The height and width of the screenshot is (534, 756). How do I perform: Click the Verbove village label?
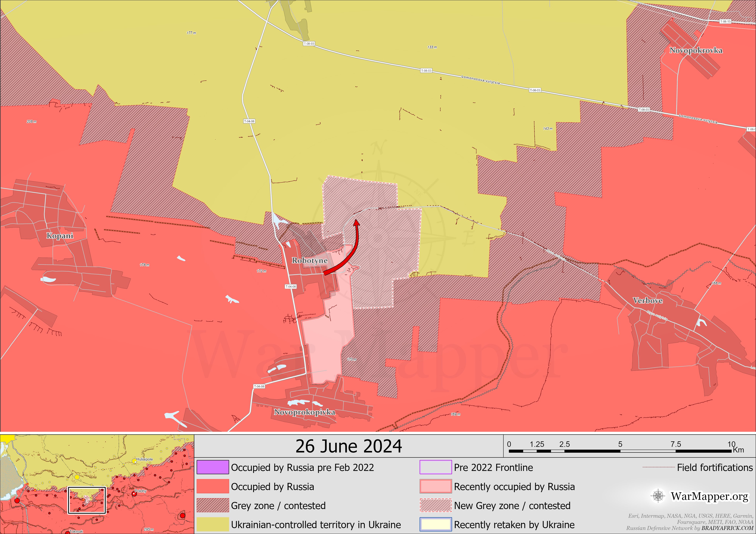[x=648, y=301]
